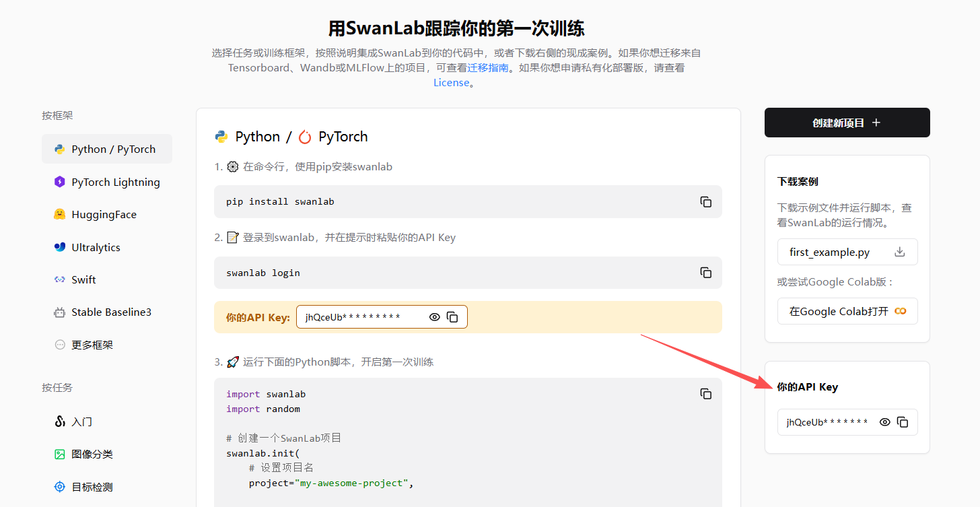Copy the swanlab login command
This screenshot has height=507, width=980.
pyautogui.click(x=705, y=273)
